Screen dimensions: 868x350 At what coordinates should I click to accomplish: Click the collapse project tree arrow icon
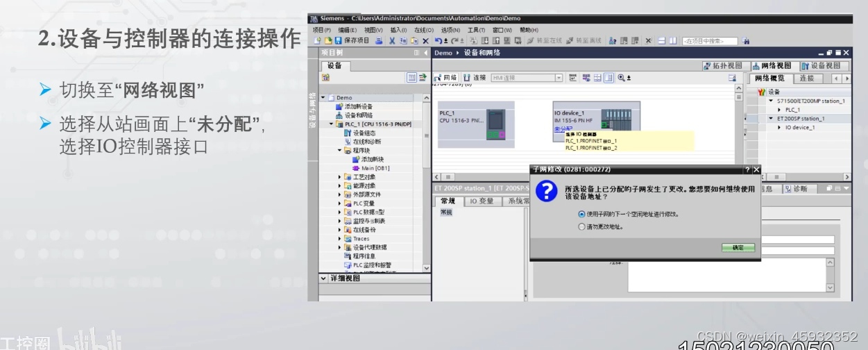coord(425,53)
